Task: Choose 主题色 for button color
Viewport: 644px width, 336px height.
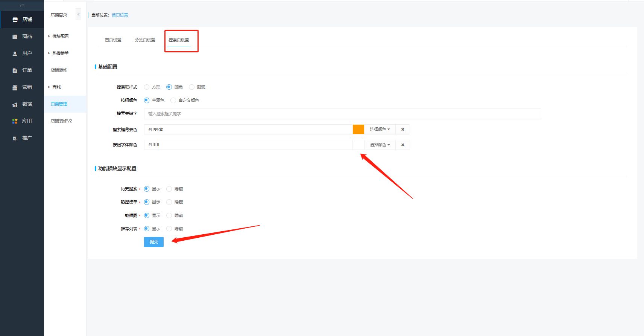Action: click(147, 100)
